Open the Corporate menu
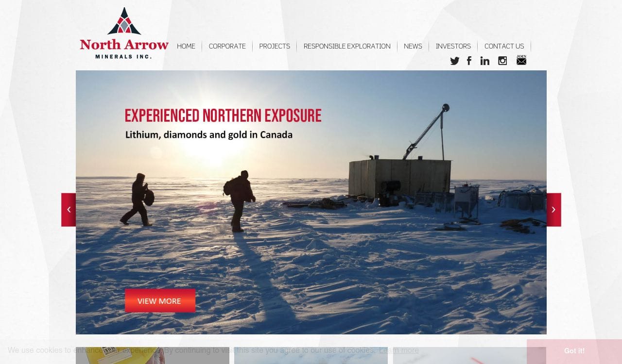622x364 pixels. point(227,46)
